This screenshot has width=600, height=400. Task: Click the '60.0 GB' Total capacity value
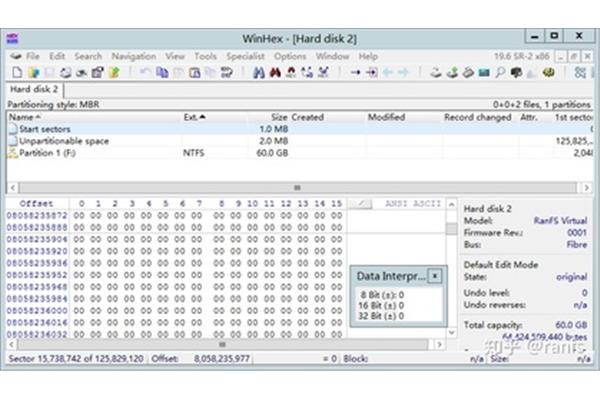(571, 325)
